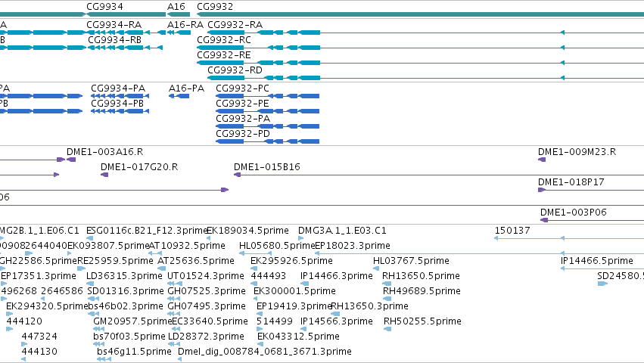The height and width of the screenshot is (363, 644).
Task: Select the EK189034.5prime label
Action: [247, 231]
